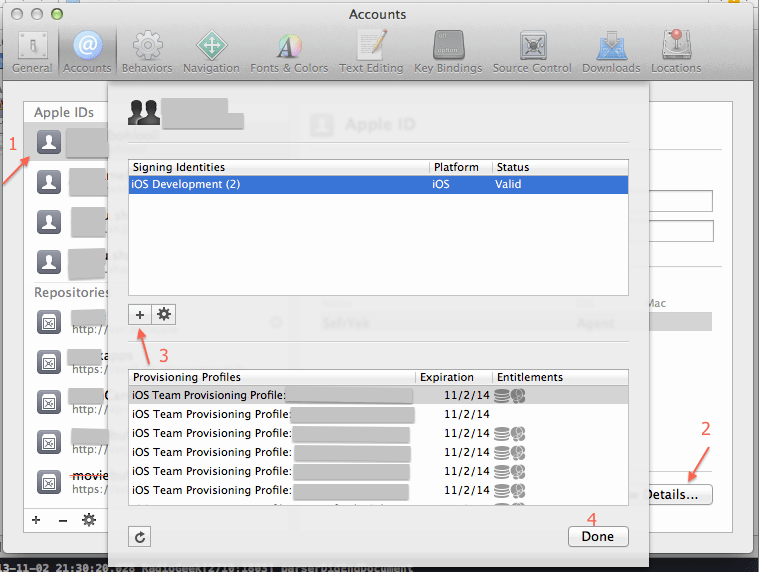This screenshot has height=572, width=759.
Task: Open Locations preferences pane
Action: tap(676, 52)
